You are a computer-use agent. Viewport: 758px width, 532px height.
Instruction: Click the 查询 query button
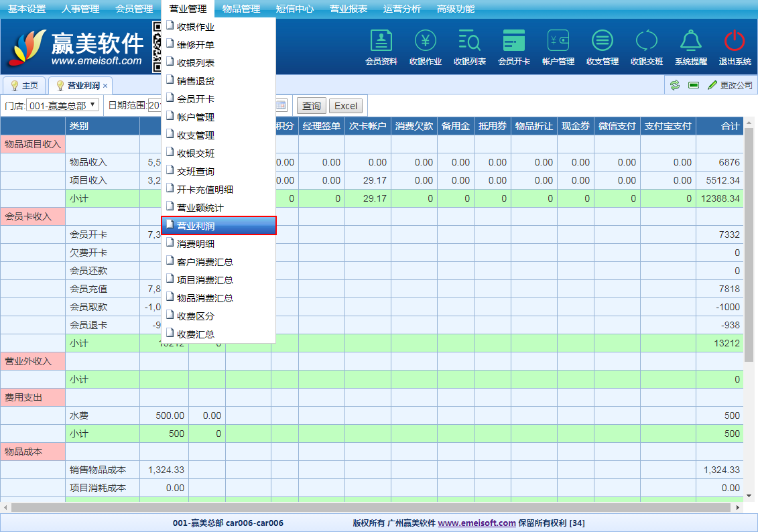click(x=311, y=106)
